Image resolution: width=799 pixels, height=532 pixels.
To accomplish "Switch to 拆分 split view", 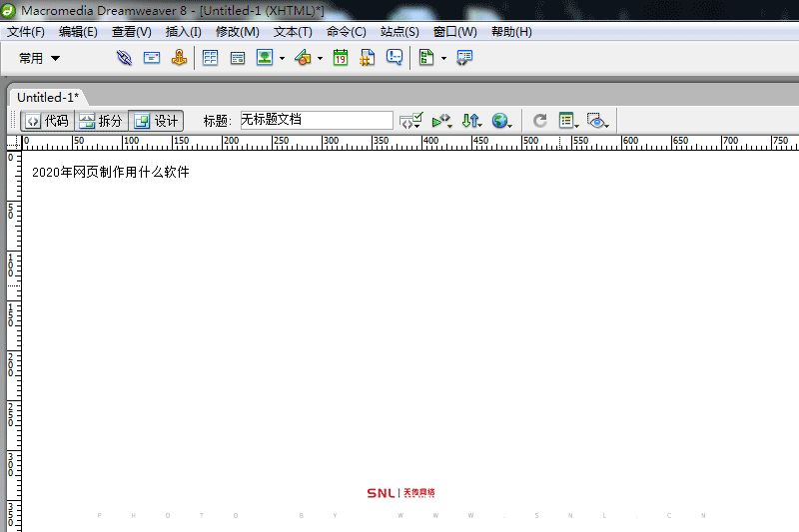I will pos(101,121).
